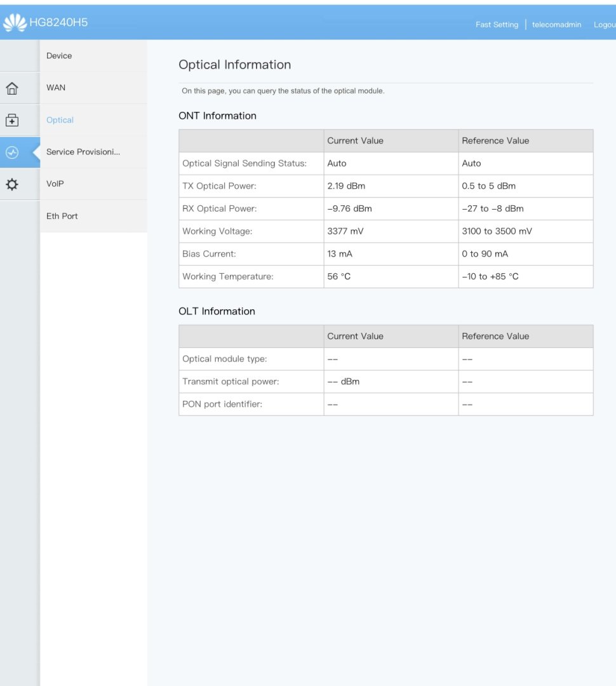Click the Optical module type label
Image resolution: width=616 pixels, height=686 pixels.
click(224, 359)
